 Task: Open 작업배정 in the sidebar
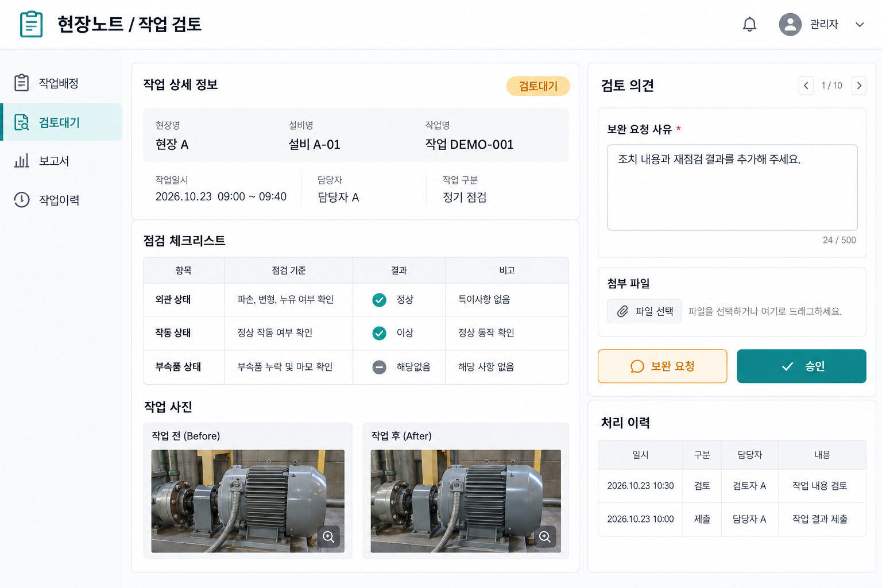61,83
